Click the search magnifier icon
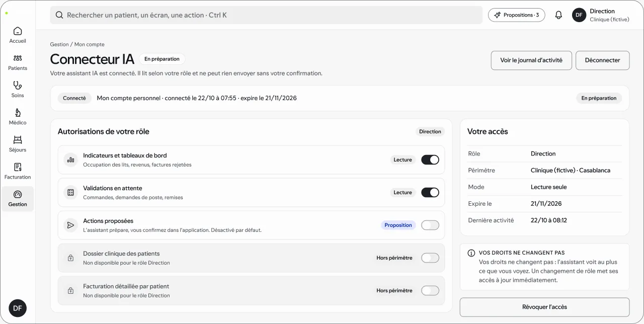The height and width of the screenshot is (324, 644). click(59, 15)
